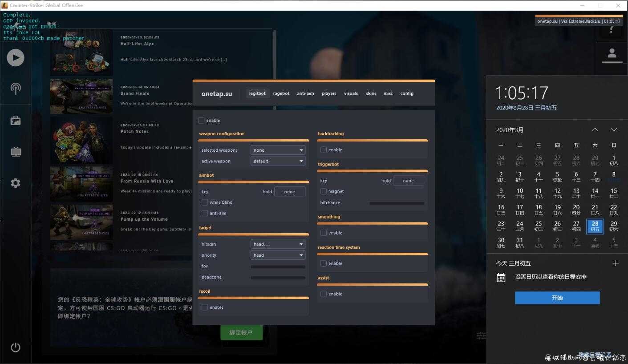Open the Watch TV sidebar icon

16,152
